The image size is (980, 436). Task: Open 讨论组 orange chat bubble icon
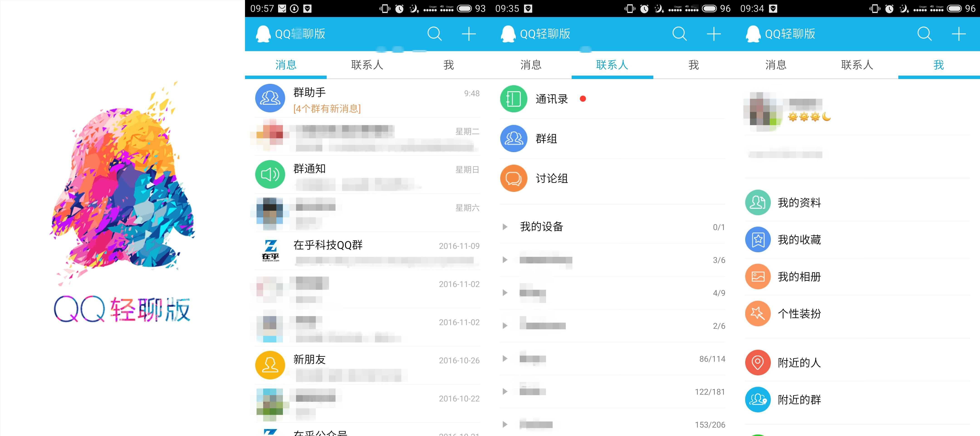(514, 178)
